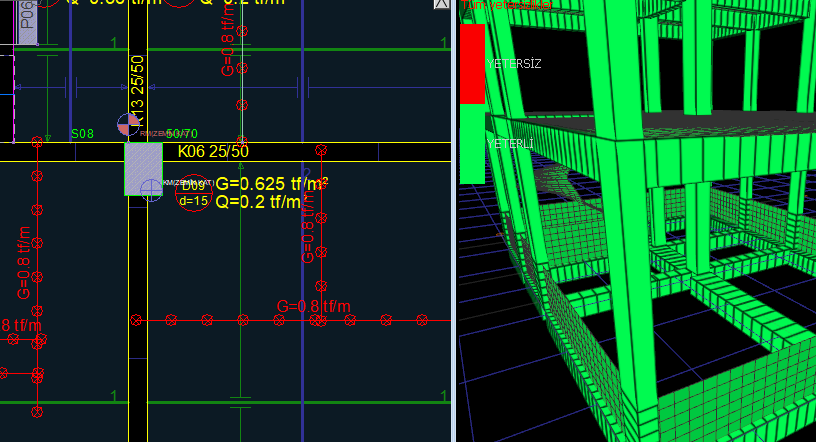Click the 50/70 column dimension label
The width and height of the screenshot is (816, 442).
(x=182, y=133)
